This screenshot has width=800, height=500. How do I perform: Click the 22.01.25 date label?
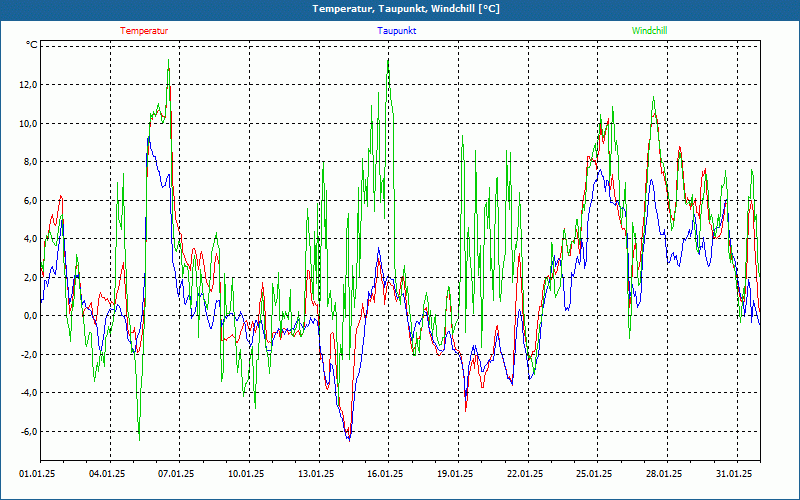click(526, 474)
